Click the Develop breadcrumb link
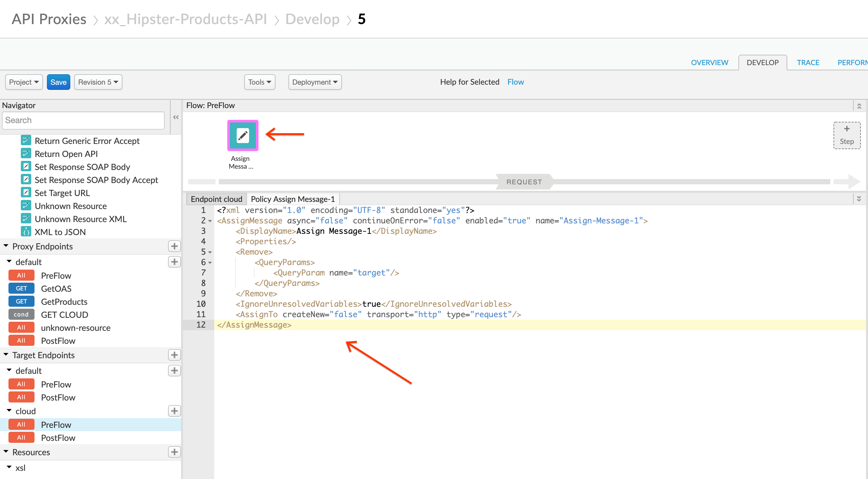This screenshot has height=479, width=868. [x=312, y=19]
